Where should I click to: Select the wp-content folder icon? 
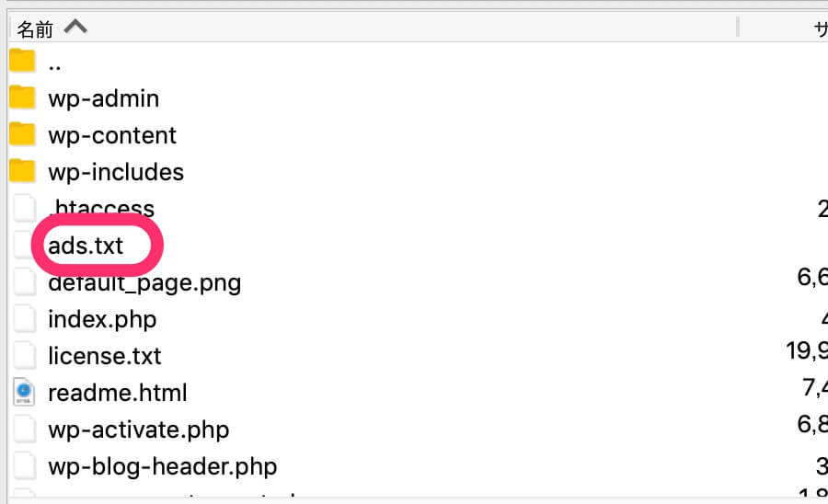tap(22, 134)
